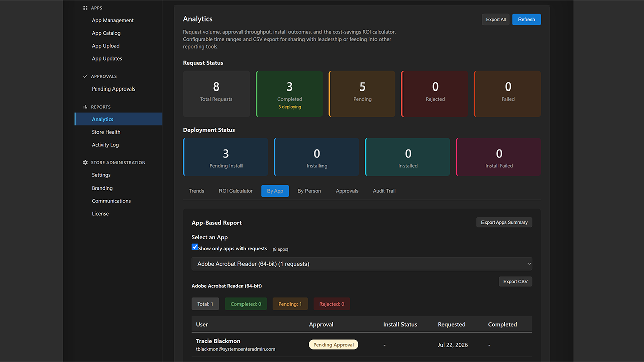Click the 'Total: 1' badge

(x=205, y=304)
